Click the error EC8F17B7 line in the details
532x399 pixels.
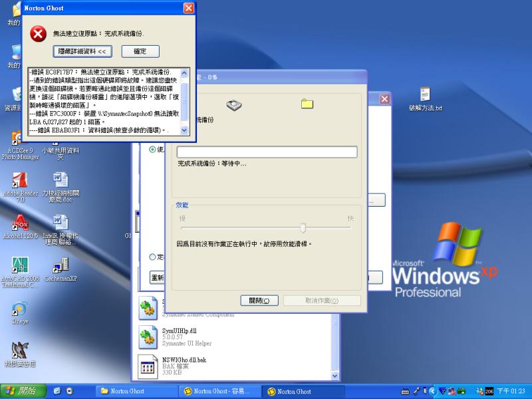[100, 72]
